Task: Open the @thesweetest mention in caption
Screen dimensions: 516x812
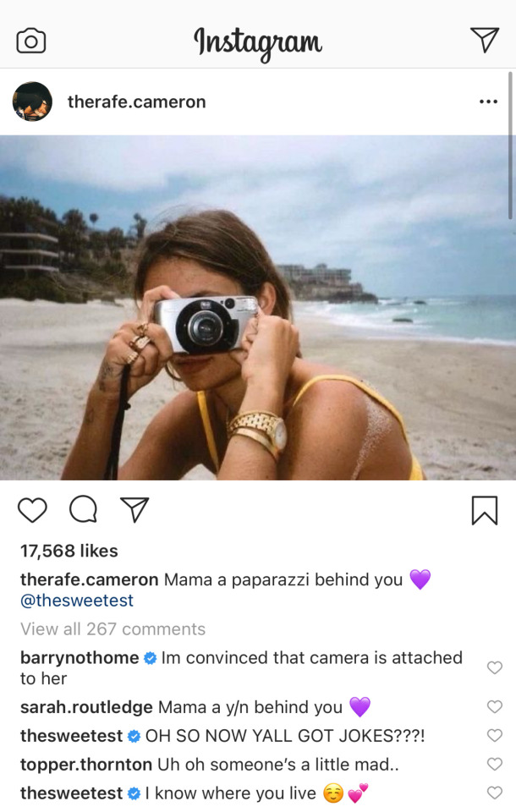Action: (77, 601)
